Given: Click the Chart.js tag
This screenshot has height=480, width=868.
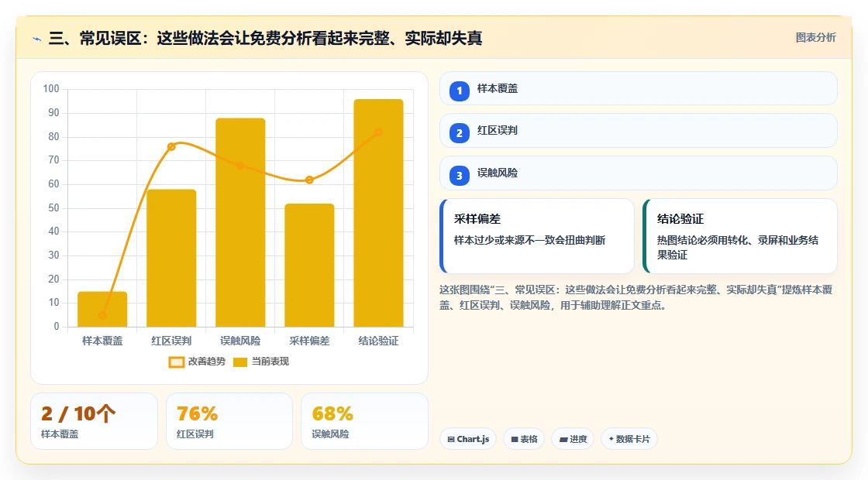Looking at the screenshot, I should [468, 439].
